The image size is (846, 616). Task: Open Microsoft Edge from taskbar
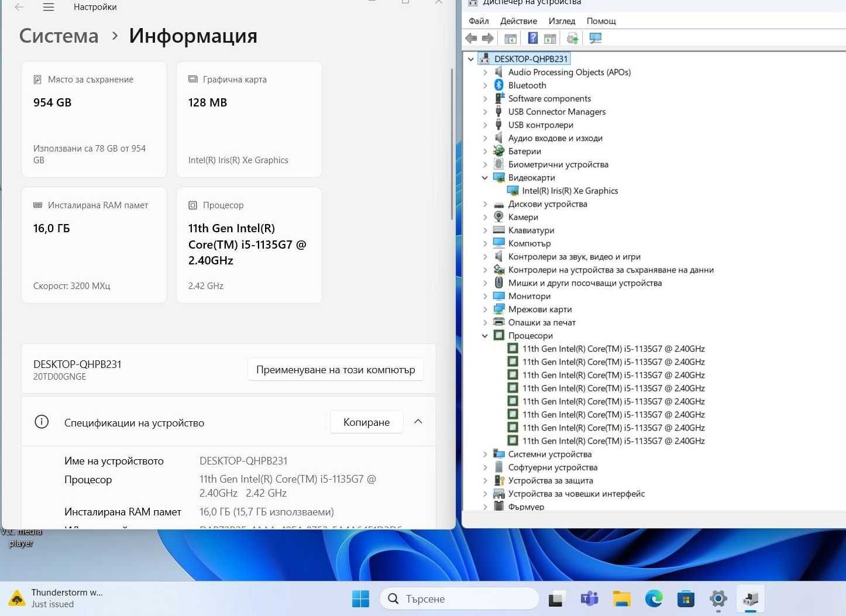[654, 598]
